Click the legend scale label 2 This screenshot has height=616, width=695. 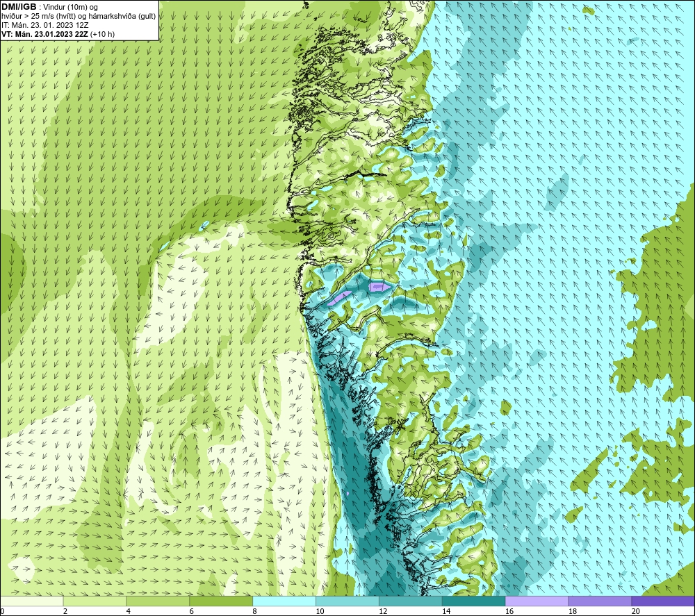(65, 612)
